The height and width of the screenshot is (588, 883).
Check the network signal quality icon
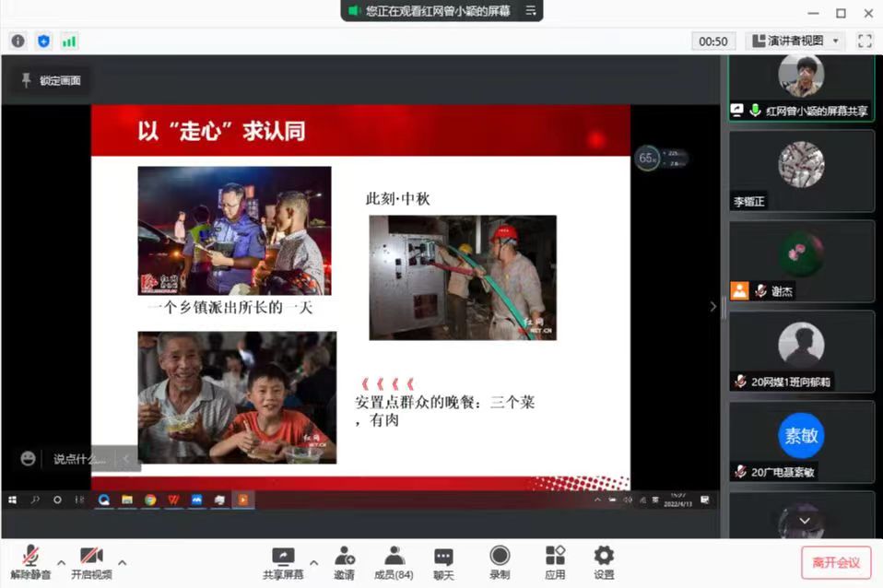point(67,41)
